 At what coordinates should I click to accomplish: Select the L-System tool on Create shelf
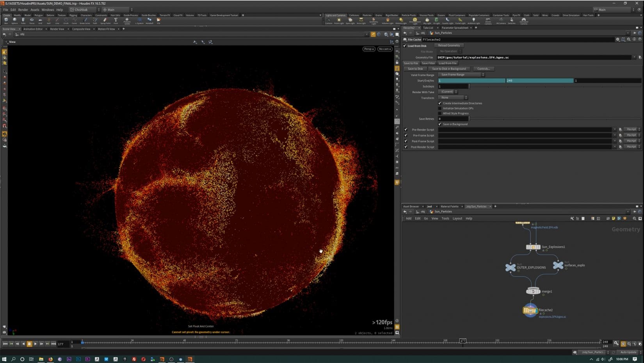coord(139,20)
